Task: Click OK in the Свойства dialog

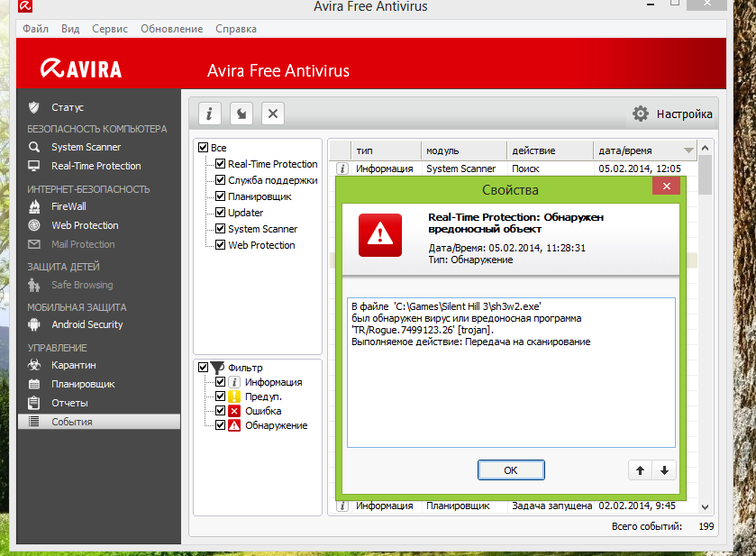Action: point(511,470)
